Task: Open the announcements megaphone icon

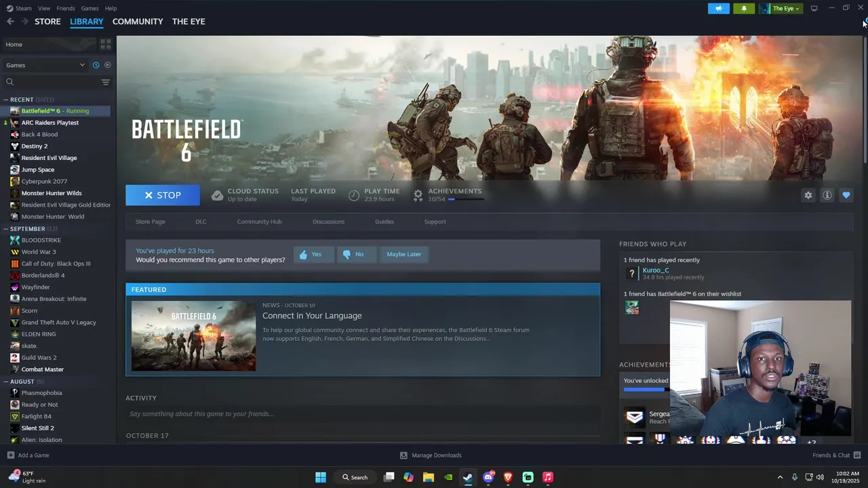Action: 719,8
